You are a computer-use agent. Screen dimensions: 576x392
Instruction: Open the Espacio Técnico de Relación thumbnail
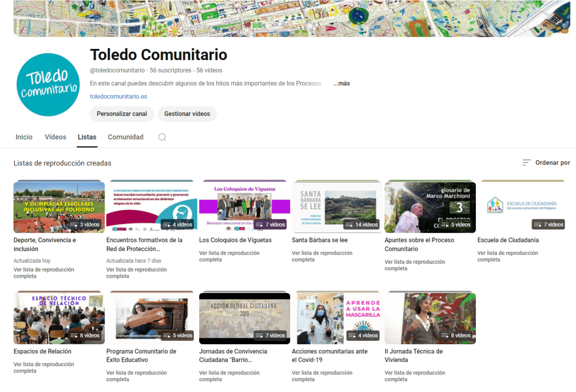click(59, 318)
